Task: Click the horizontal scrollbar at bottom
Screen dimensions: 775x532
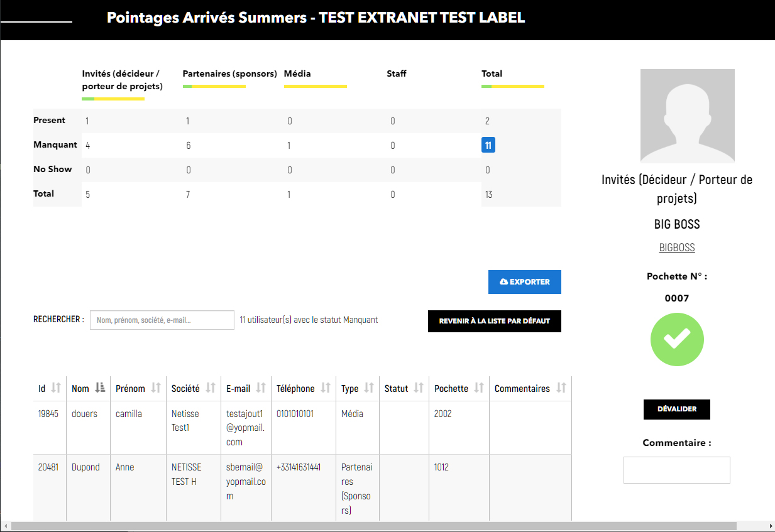Action: coord(373,526)
